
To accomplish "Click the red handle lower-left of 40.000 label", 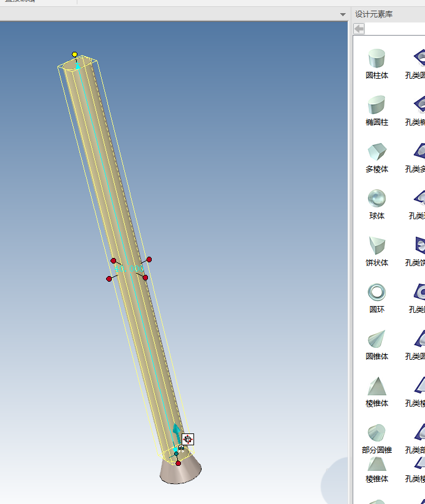I will click(x=109, y=279).
